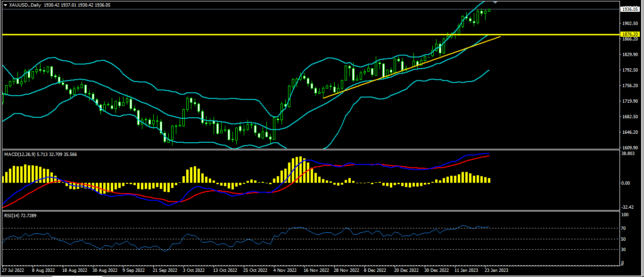The width and height of the screenshot is (644, 277).
Task: Click the 1902.50 price axis label
Action: point(629,24)
